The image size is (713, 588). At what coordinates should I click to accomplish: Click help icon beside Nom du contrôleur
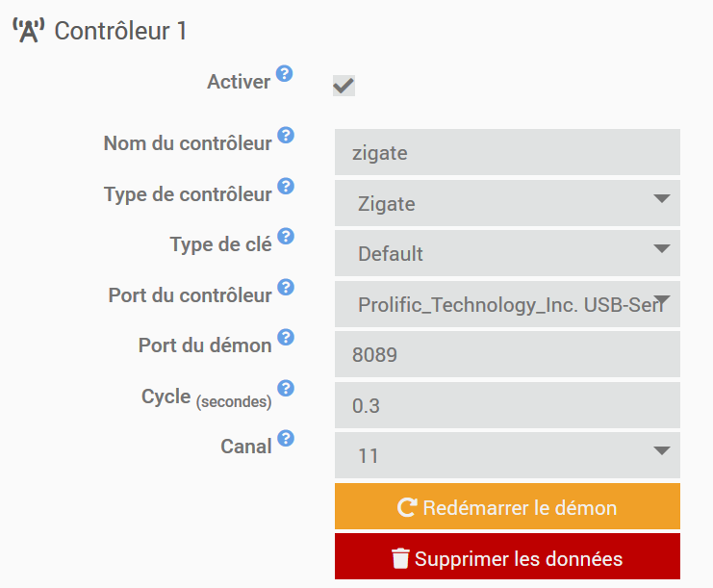(x=286, y=136)
